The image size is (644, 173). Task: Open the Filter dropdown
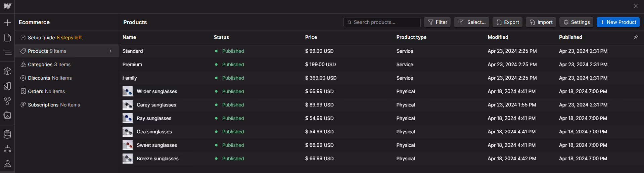(437, 22)
